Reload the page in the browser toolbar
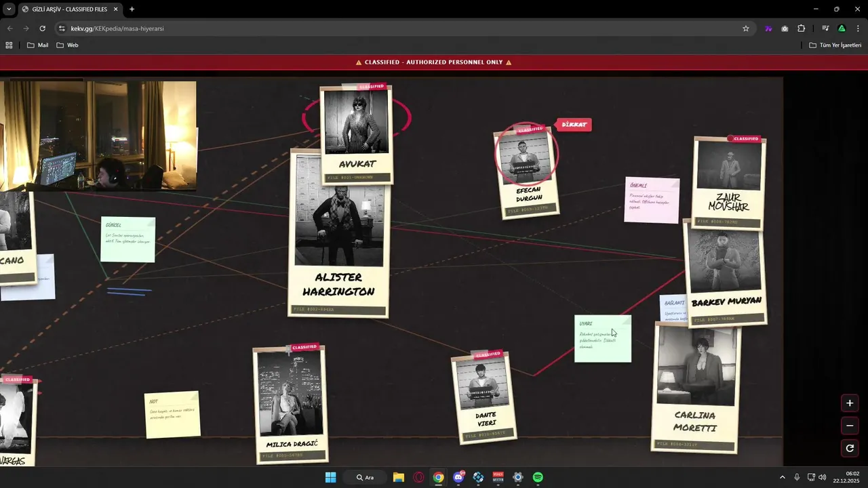Screen dimensions: 868x488 pos(42,28)
